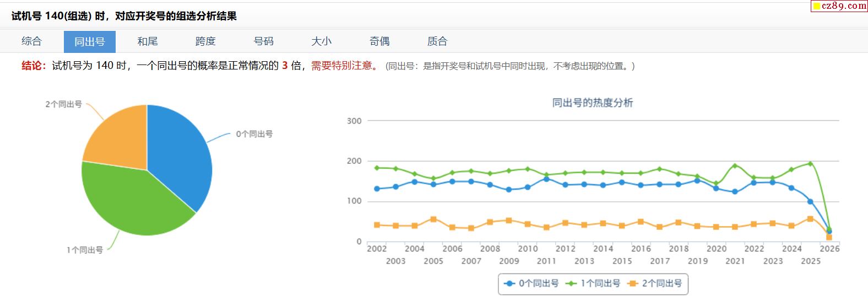868x306 pixels.
Task: Open the 跨度 analysis tab
Action: click(205, 41)
